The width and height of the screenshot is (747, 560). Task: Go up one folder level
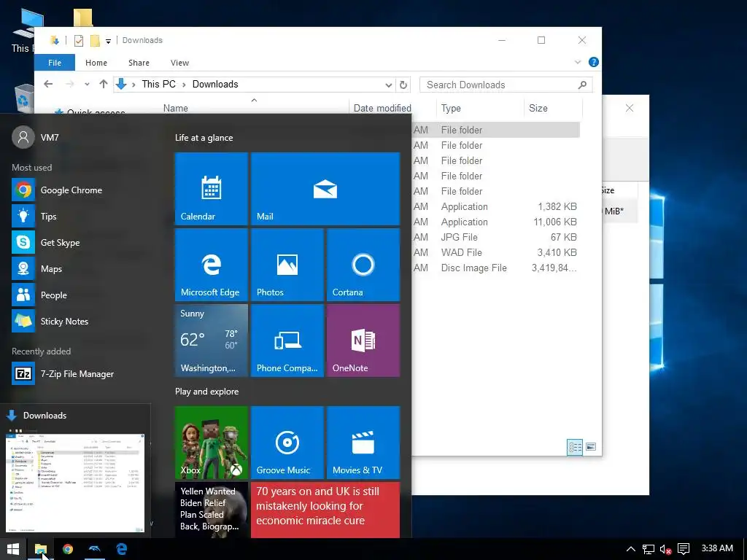104,85
